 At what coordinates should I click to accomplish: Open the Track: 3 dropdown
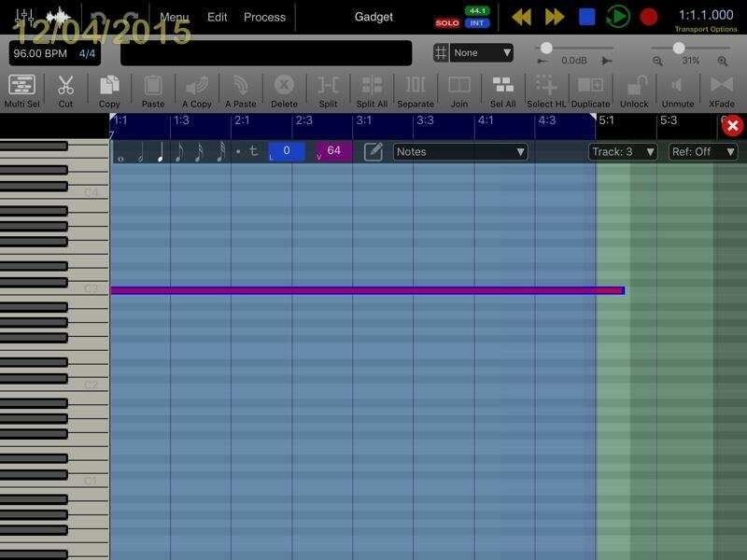[x=623, y=152]
